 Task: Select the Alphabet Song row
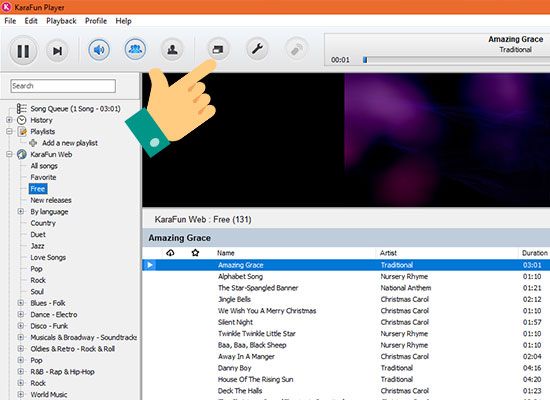pyautogui.click(x=346, y=276)
